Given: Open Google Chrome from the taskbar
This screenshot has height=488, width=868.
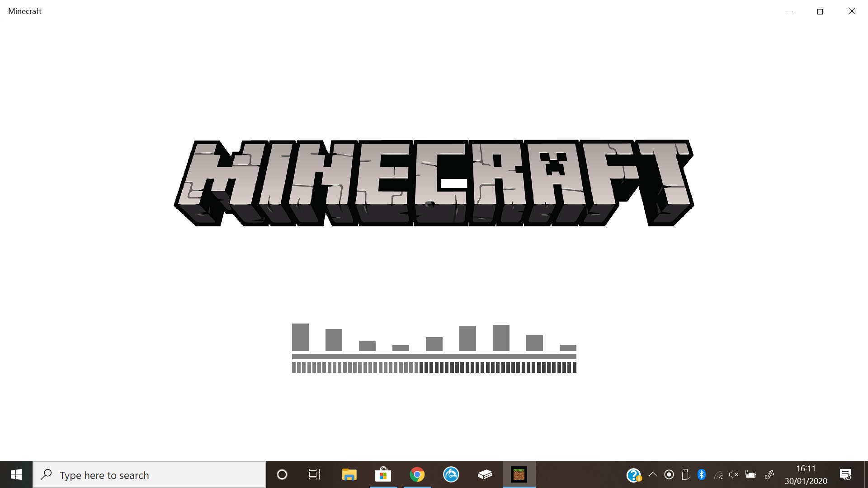Looking at the screenshot, I should [x=417, y=474].
